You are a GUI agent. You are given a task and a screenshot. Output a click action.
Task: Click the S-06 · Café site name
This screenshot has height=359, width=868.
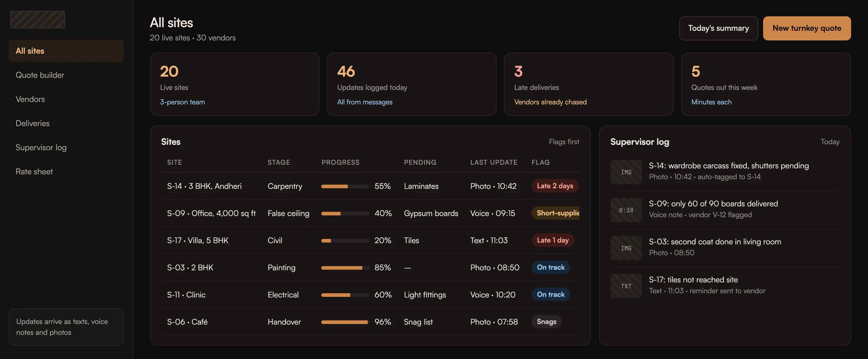click(x=187, y=322)
